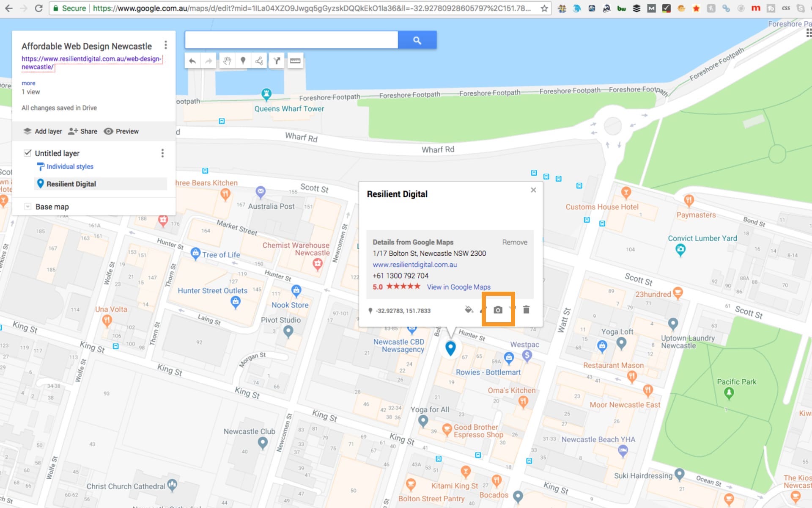Click the checkmark browser extension icon
The image size is (812, 508).
pyautogui.click(x=666, y=8)
